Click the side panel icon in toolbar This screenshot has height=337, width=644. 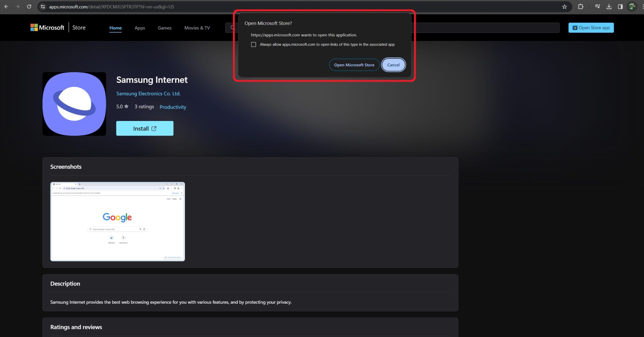pyautogui.click(x=620, y=7)
